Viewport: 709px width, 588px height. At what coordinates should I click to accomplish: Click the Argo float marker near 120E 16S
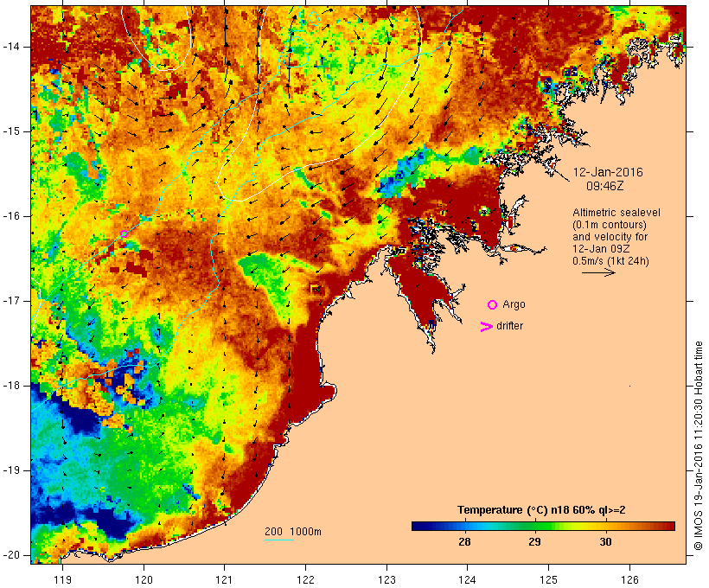click(124, 233)
